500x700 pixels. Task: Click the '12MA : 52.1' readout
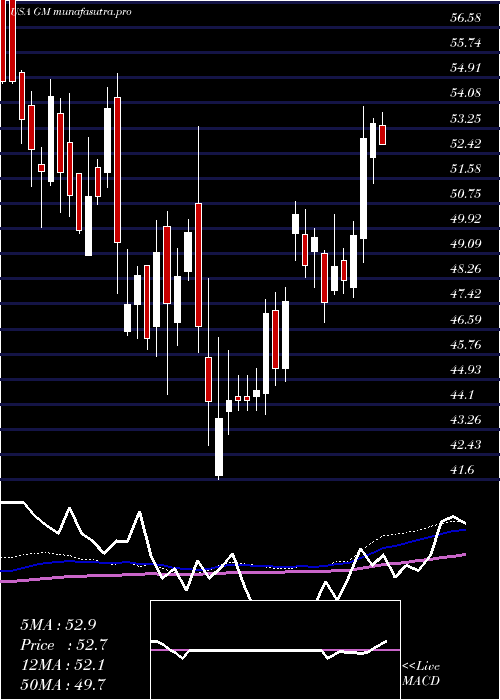[62, 665]
